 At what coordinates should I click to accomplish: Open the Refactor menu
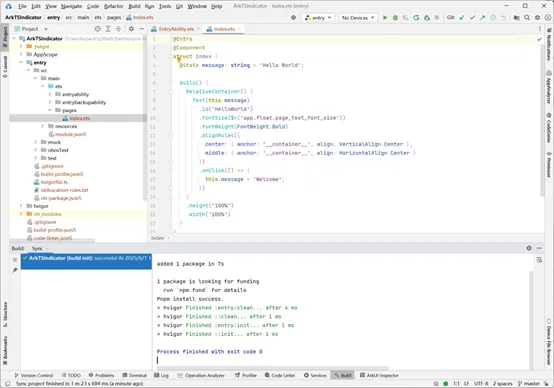tap(113, 6)
